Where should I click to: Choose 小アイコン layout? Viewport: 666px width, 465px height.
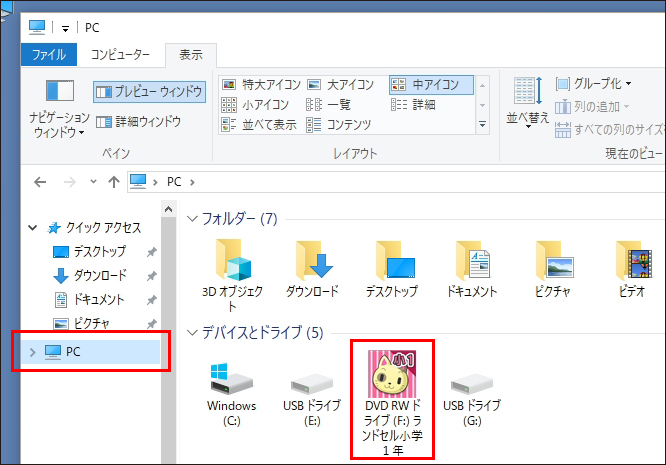tap(255, 104)
